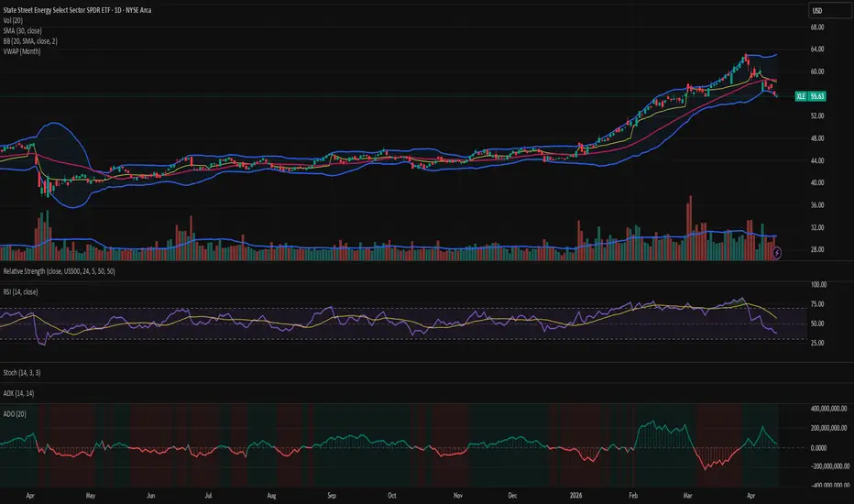Click the Mar label on time axis
Viewport: 854px width, 504px height.
coord(688,495)
